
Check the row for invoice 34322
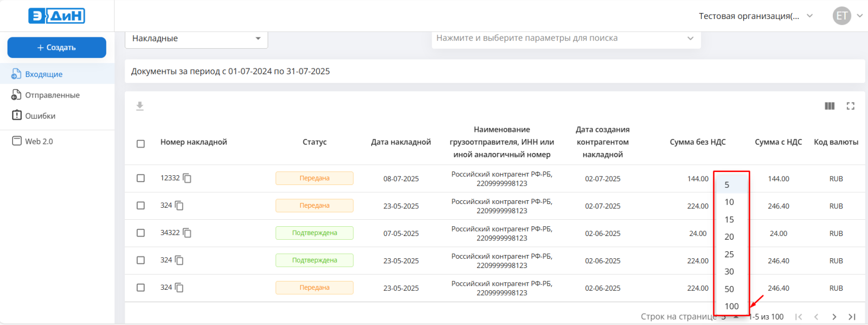click(x=141, y=233)
